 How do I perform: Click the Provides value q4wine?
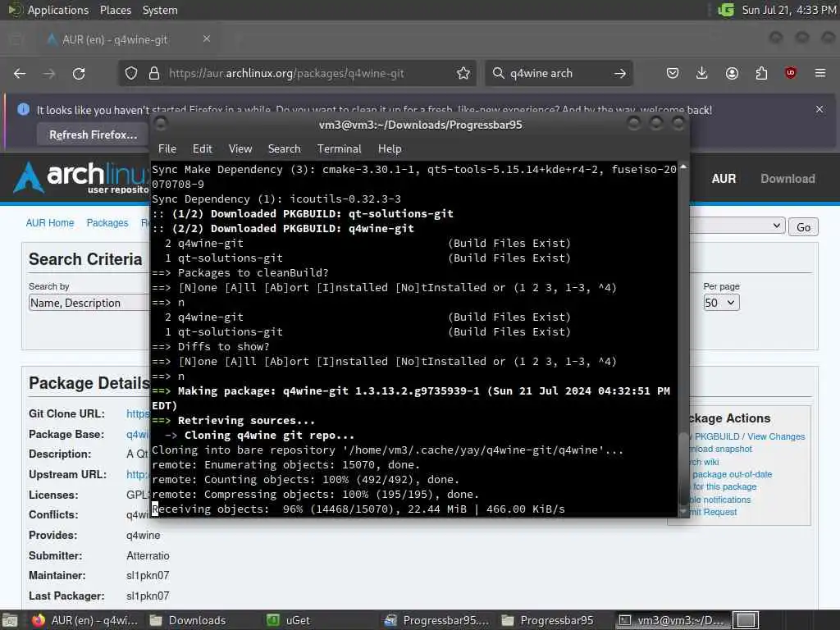[143, 535]
